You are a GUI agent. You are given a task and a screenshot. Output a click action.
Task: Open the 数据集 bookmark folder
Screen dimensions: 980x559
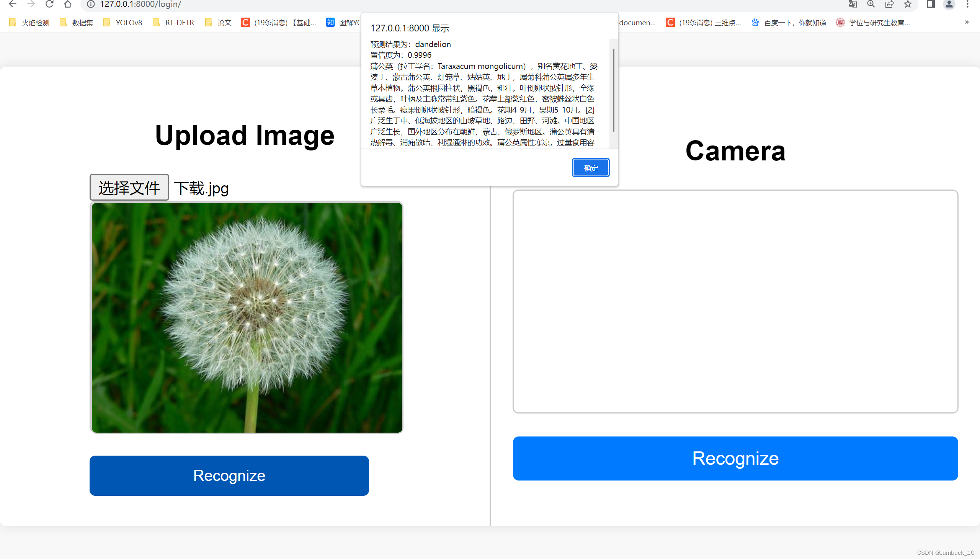tap(77, 23)
